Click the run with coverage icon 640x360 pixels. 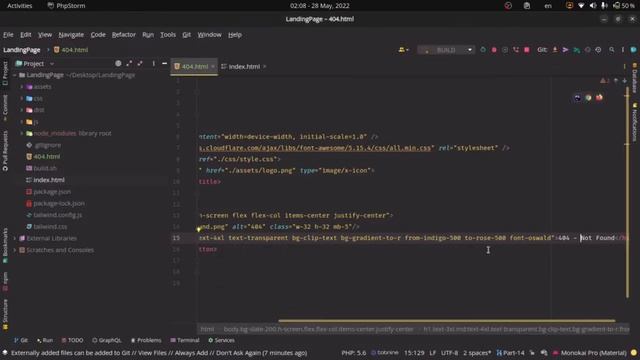click(x=505, y=50)
